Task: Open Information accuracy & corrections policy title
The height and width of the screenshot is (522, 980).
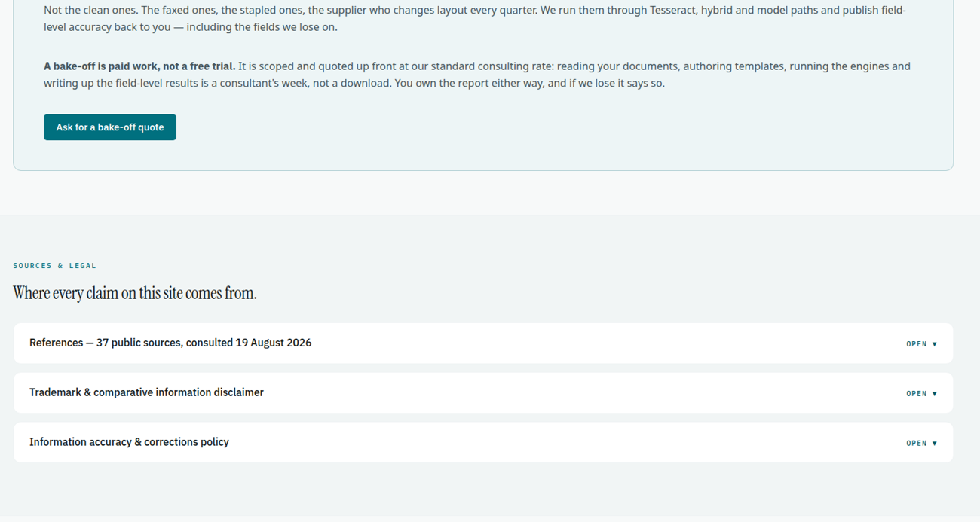Action: click(129, 442)
